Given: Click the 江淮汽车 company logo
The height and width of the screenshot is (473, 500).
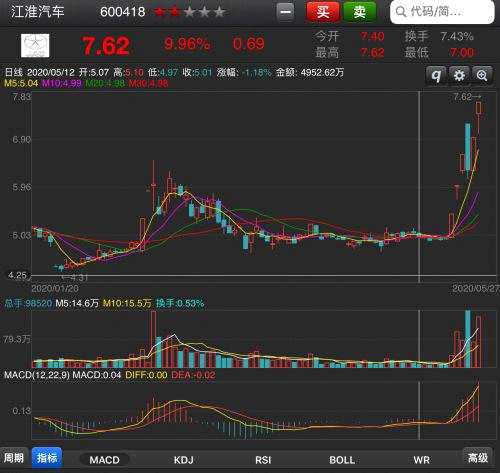Looking at the screenshot, I should pyautogui.click(x=35, y=46).
